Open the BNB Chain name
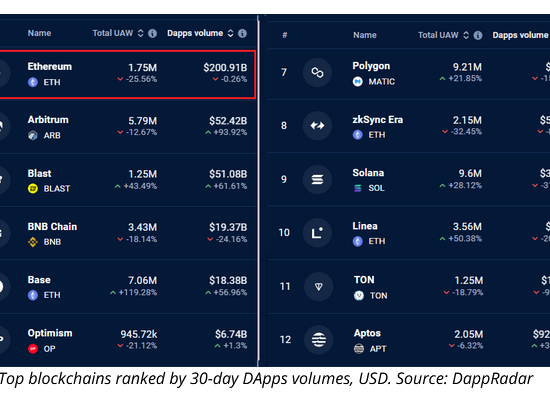Screen dimensions: 550x401 coord(52,227)
